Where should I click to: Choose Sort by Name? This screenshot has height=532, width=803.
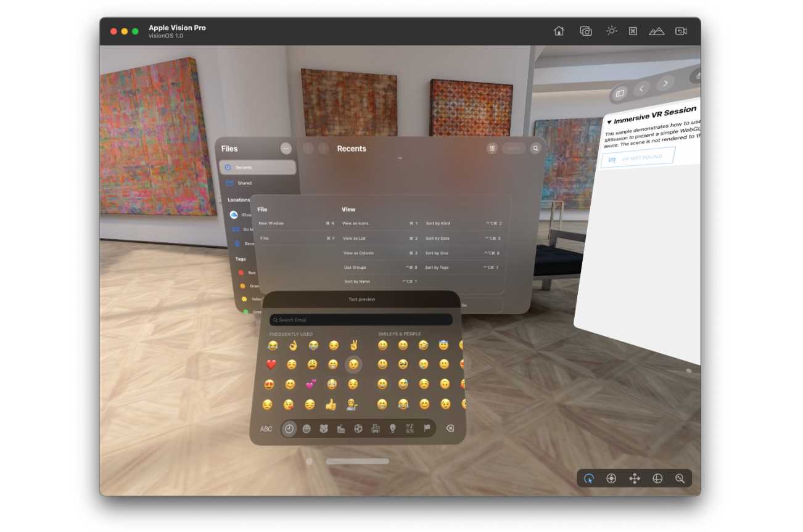click(x=381, y=282)
